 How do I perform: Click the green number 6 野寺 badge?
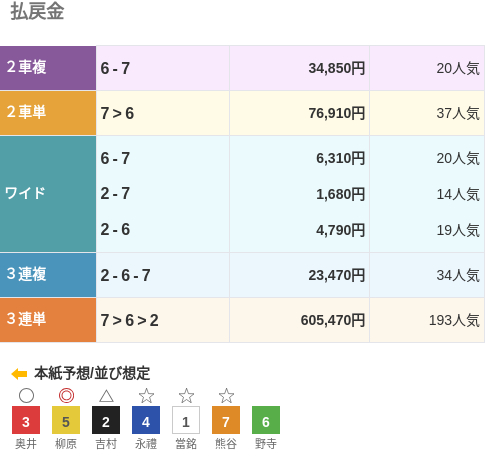[x=266, y=420]
